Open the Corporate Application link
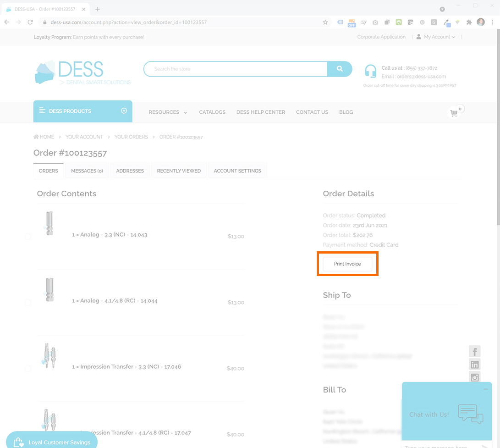Screen dimensions: 500x448 [381, 37]
